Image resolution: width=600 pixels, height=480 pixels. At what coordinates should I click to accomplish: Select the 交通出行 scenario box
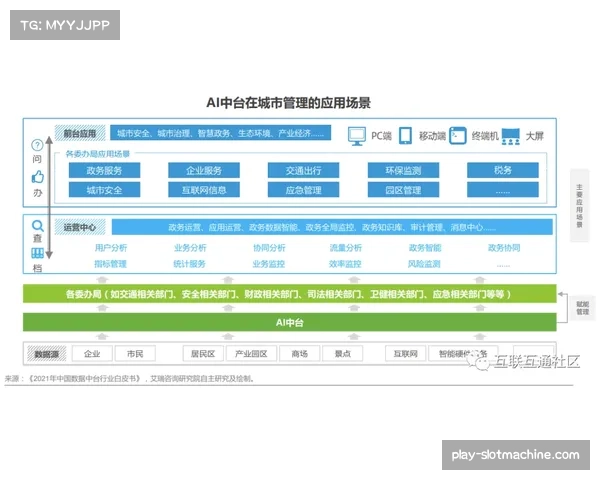(x=303, y=170)
